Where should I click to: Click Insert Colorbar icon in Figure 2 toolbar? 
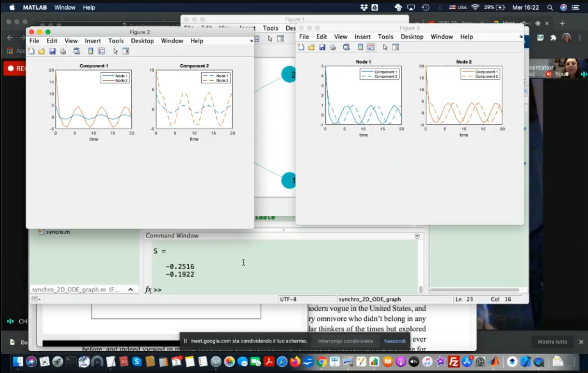click(90, 51)
